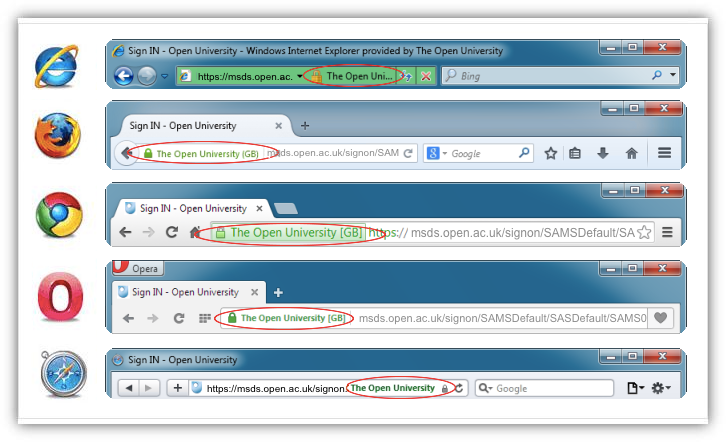Open Internet Explorer recent pages dropdown arrow

coord(164,76)
